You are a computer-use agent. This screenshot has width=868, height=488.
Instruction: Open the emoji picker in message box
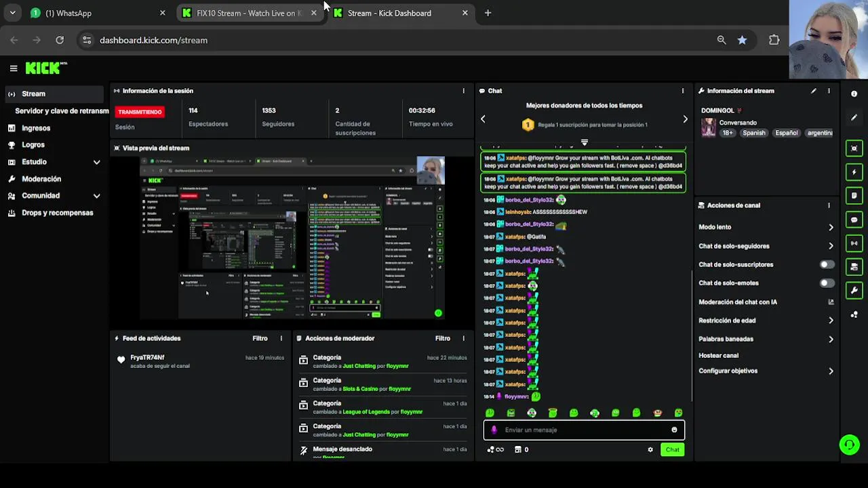click(x=674, y=430)
